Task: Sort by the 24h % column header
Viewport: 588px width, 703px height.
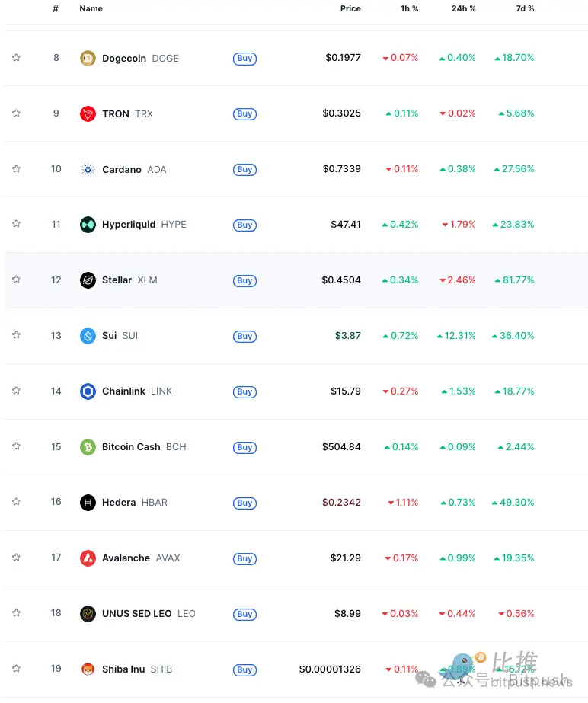Action: point(462,9)
